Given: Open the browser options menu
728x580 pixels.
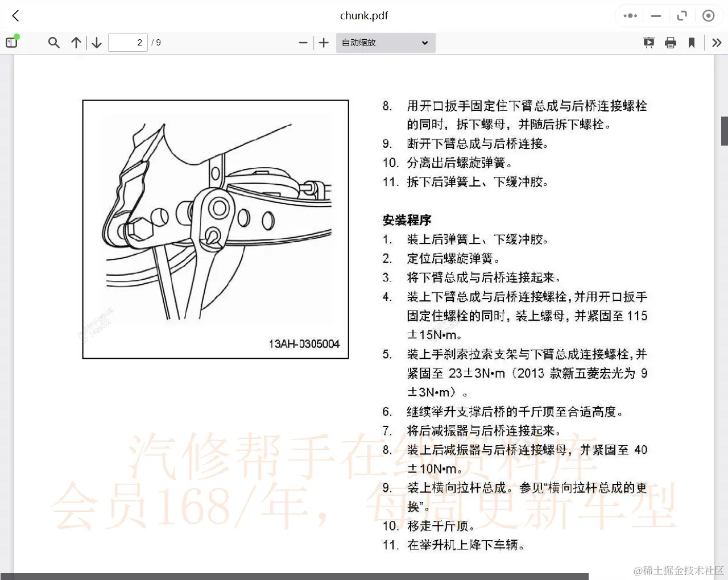Looking at the screenshot, I should [x=629, y=15].
